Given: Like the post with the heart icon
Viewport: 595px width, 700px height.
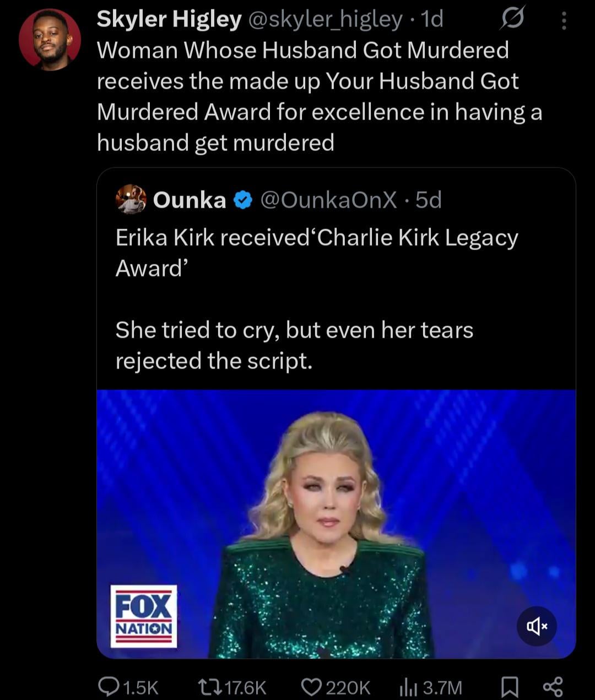Looking at the screenshot, I should tap(312, 686).
